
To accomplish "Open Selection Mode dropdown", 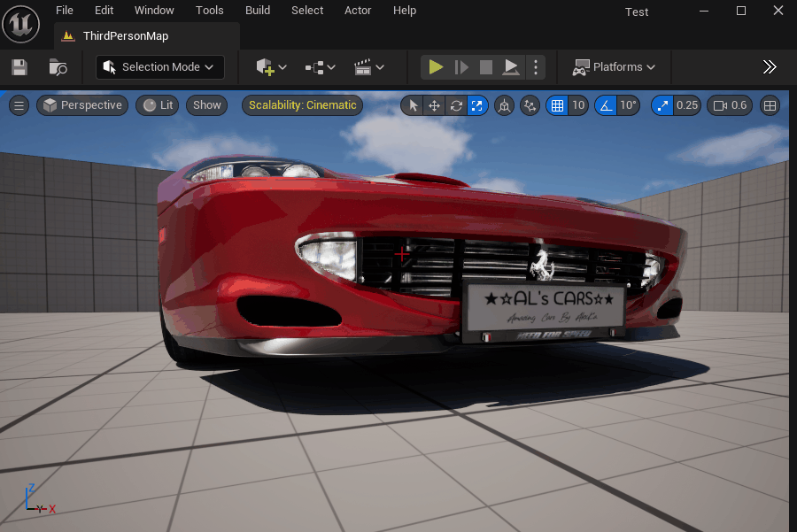I will pos(160,67).
